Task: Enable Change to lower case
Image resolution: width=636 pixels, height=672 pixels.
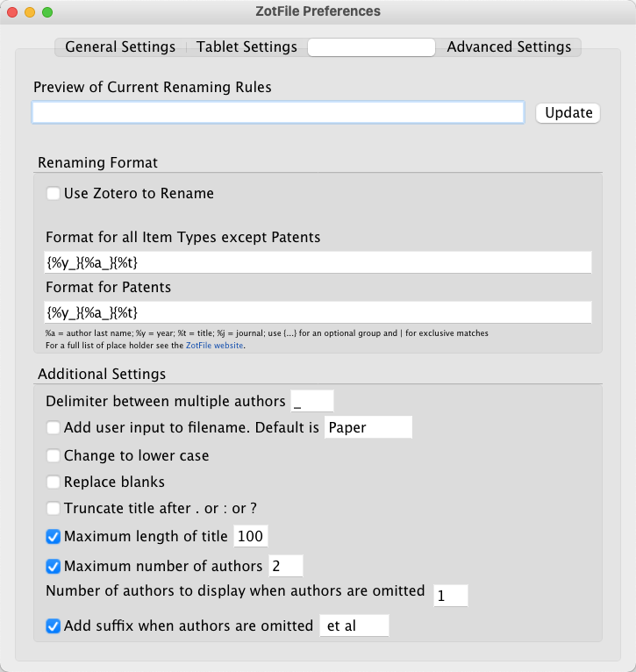Action: [x=54, y=455]
